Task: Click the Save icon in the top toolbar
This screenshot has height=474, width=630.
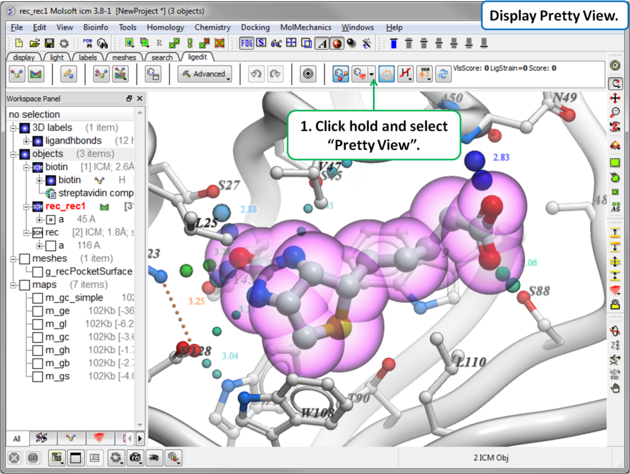Action: 49,44
